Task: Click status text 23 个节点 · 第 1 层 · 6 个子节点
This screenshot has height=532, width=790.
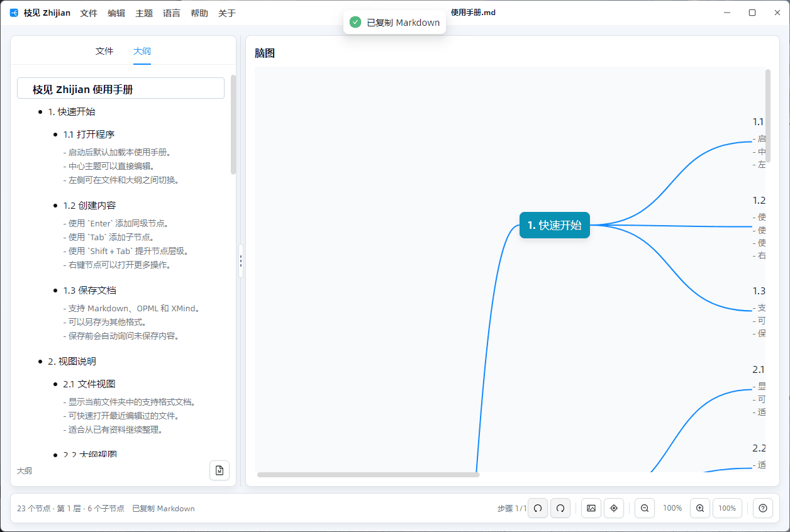Action: [70, 508]
